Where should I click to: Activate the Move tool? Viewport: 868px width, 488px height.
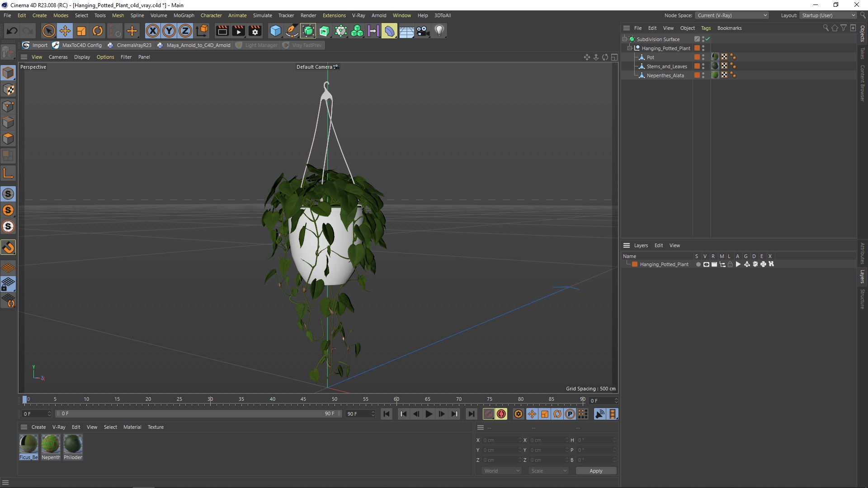coord(65,31)
